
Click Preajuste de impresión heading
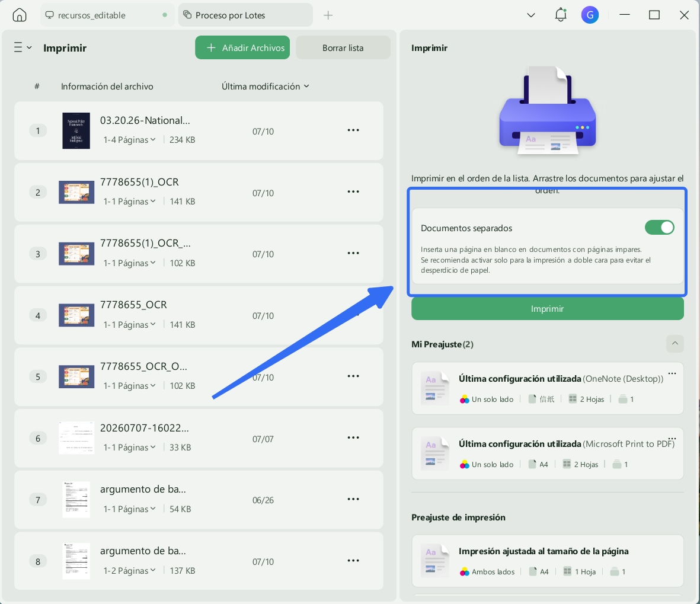[459, 517]
